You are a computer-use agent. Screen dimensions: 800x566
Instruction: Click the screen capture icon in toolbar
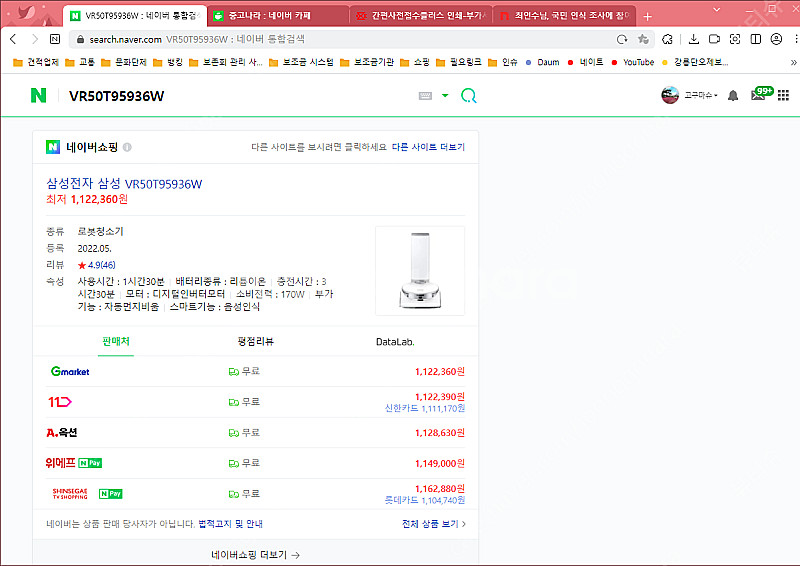735,39
